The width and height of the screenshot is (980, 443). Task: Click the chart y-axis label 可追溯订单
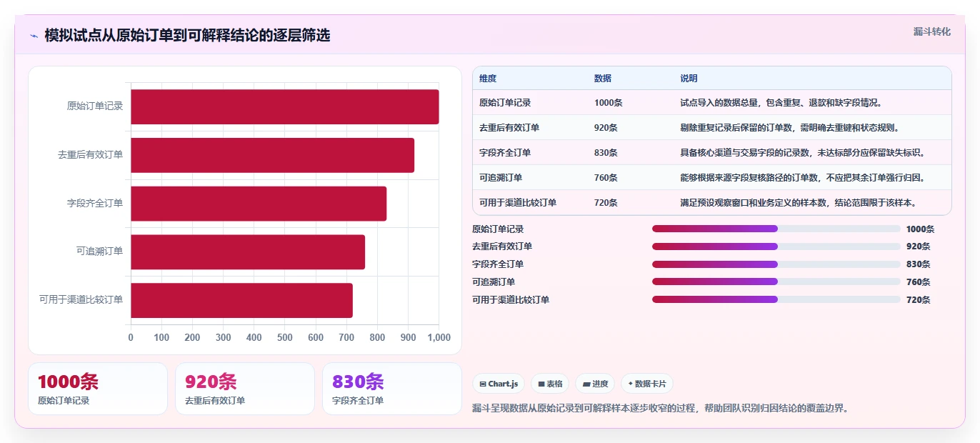point(99,252)
